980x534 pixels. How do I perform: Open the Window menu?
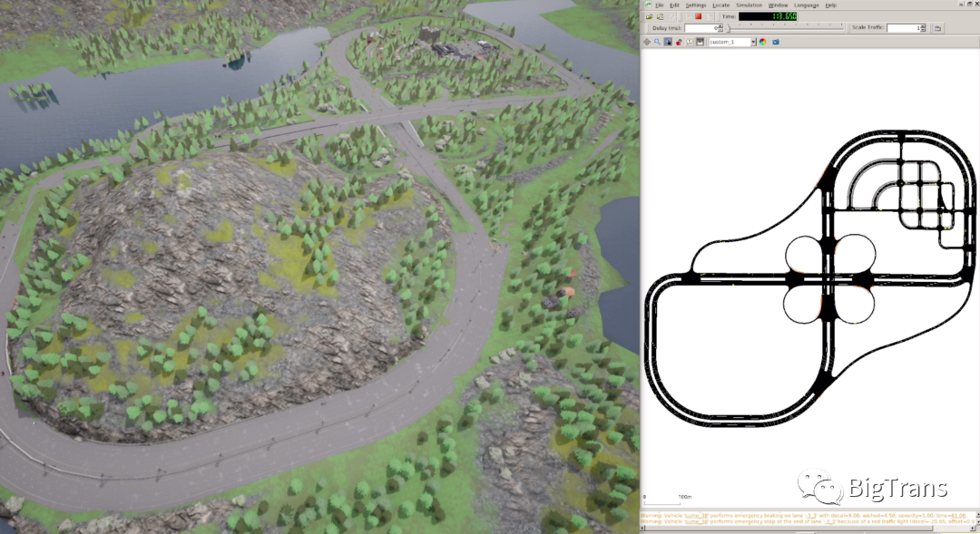(x=779, y=5)
